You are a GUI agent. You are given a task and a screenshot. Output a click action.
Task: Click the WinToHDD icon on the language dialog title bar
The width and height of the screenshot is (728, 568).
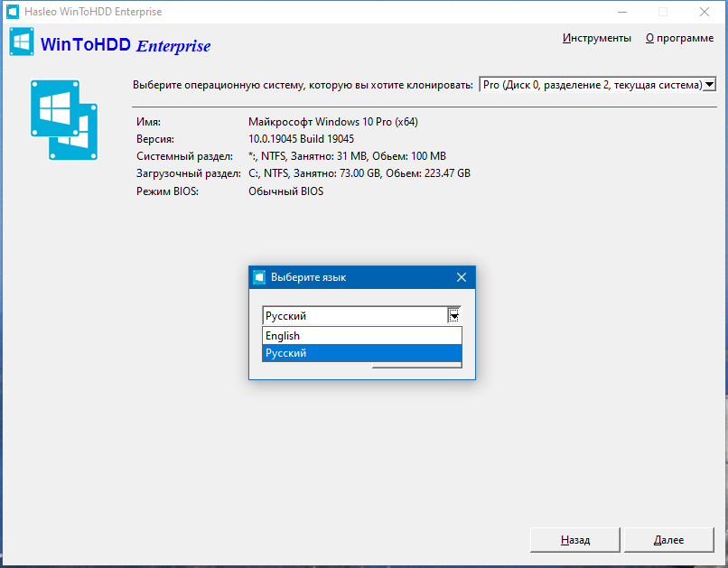point(258,277)
